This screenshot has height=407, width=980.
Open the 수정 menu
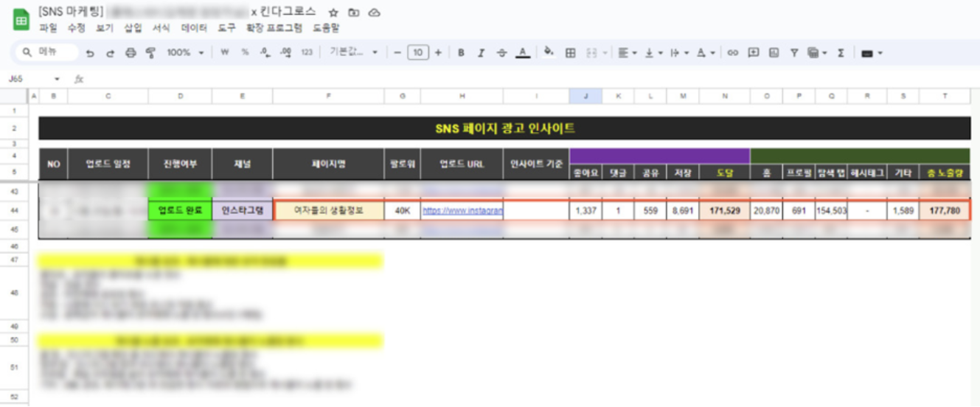tap(76, 28)
